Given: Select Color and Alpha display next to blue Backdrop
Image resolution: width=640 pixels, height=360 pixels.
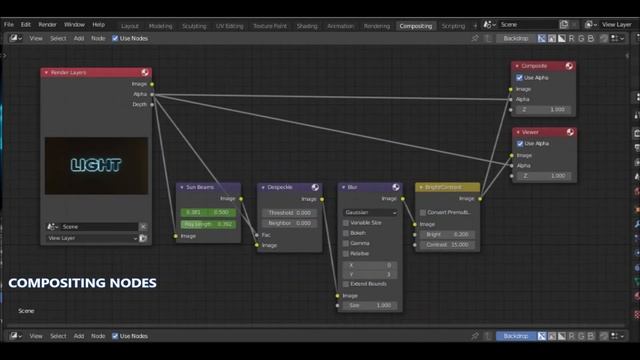Looking at the screenshot, I should pos(542,336).
